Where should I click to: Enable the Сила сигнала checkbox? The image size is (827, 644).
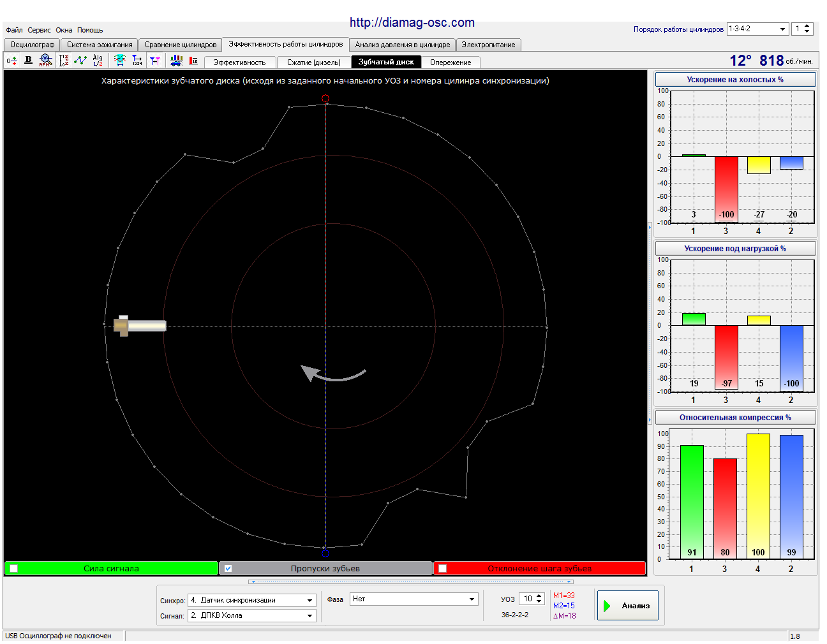14,568
